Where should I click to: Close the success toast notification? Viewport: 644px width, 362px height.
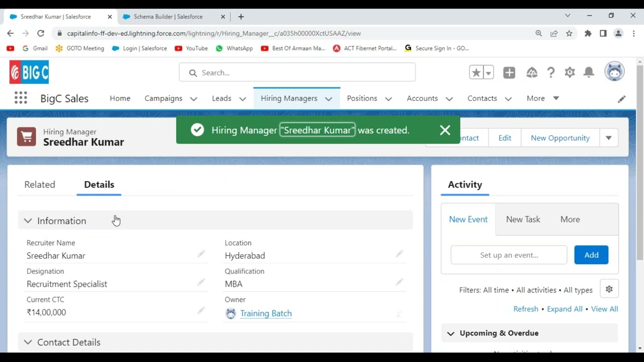point(445,130)
